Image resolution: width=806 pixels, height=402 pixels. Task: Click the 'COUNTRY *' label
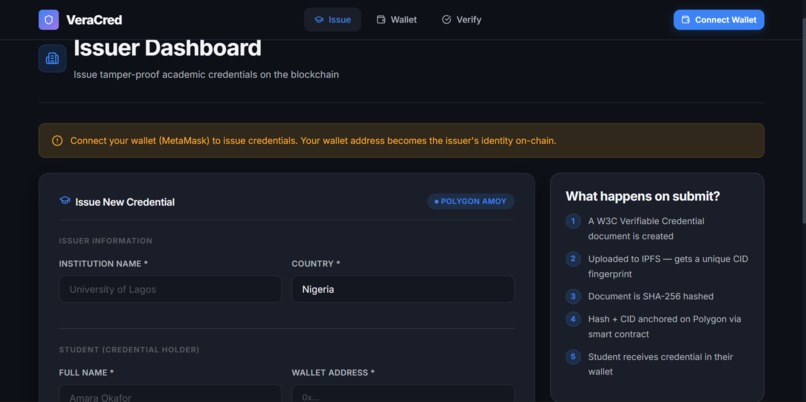point(316,264)
